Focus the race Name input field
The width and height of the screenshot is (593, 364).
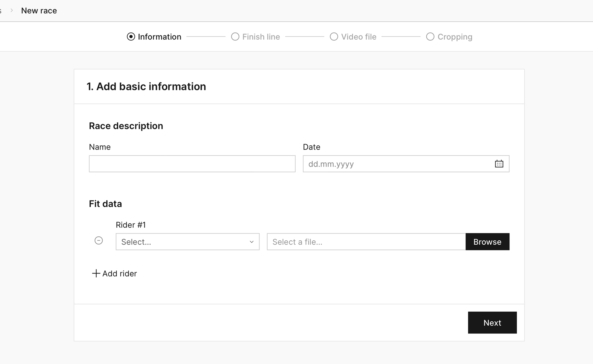click(x=192, y=164)
